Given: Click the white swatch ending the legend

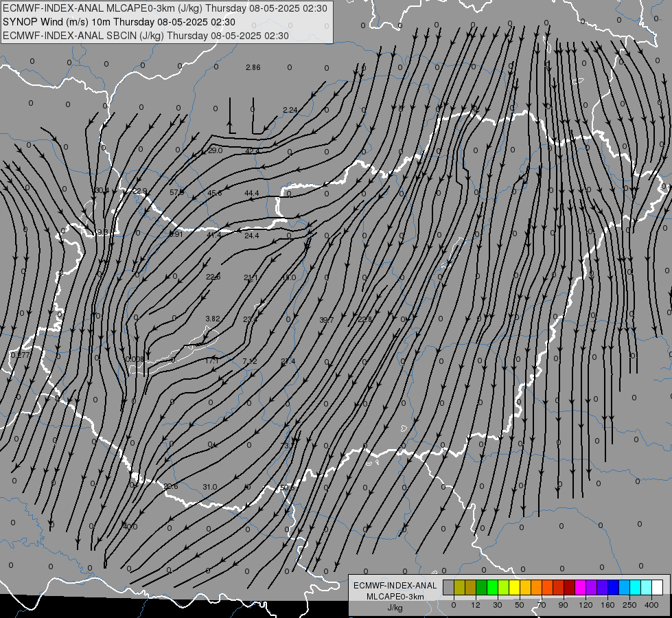Looking at the screenshot, I should [658, 587].
